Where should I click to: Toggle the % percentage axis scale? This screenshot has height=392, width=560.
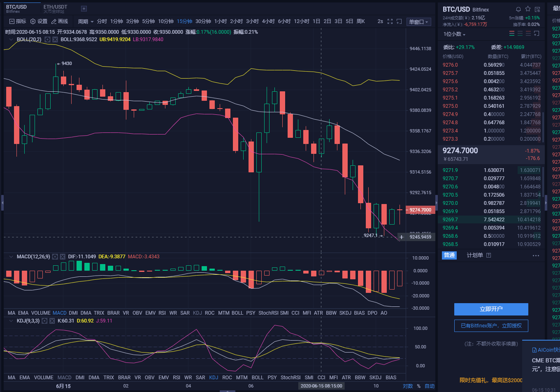coord(418,386)
